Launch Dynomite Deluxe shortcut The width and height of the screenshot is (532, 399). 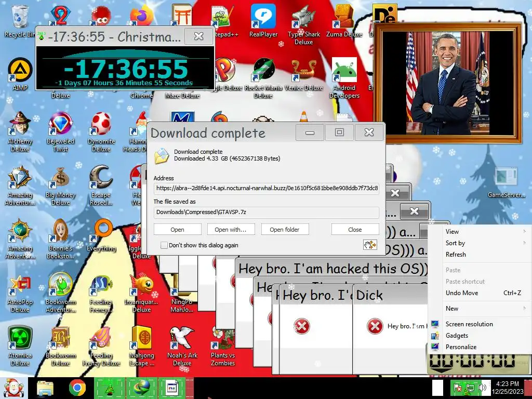[101, 131]
